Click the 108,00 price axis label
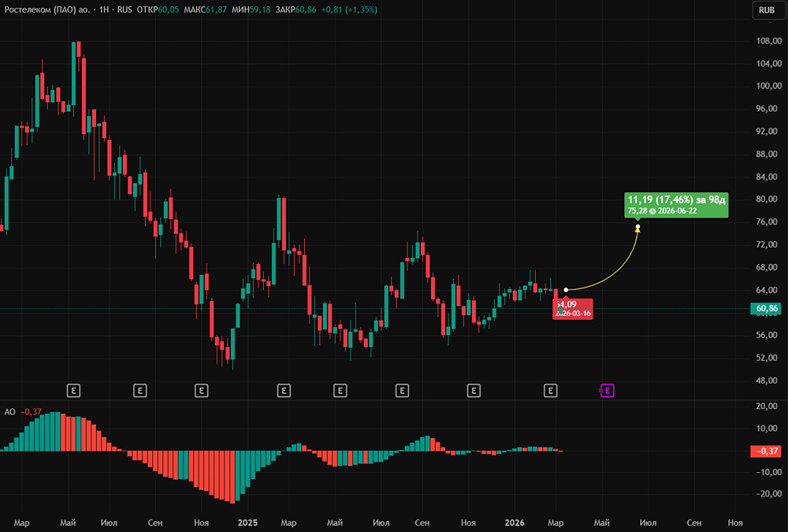This screenshot has width=788, height=532. click(769, 41)
